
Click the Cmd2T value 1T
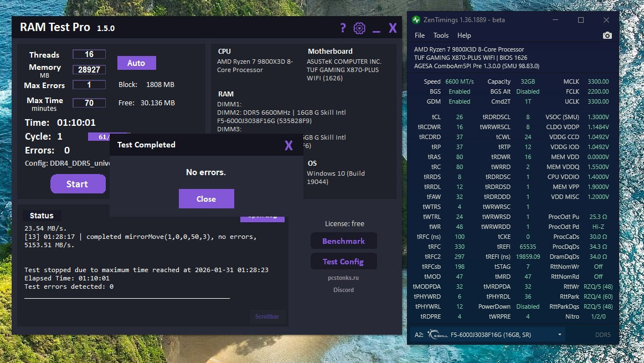[x=528, y=101]
